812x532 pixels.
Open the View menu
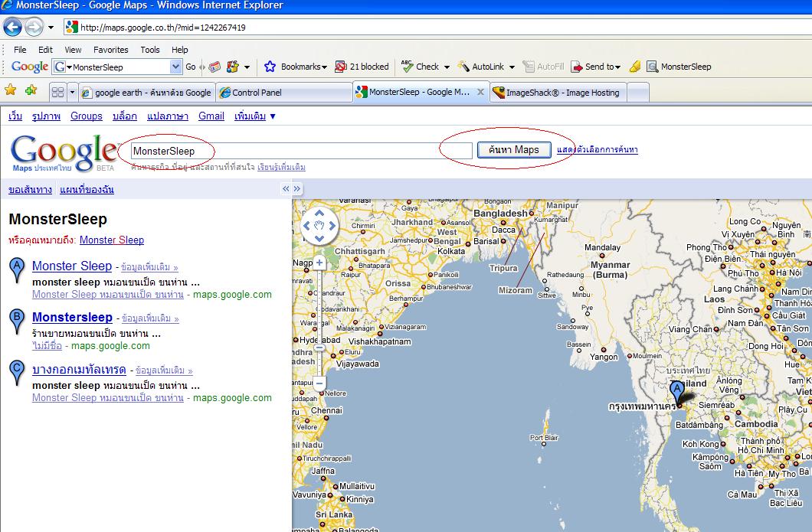pos(73,50)
